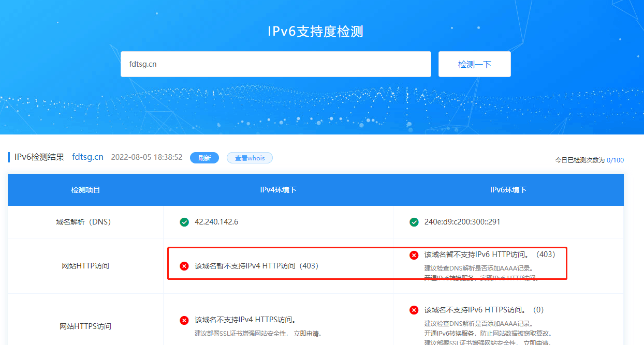Image resolution: width=644 pixels, height=345 pixels.
Task: Select the IPv6环境下 column header
Action: point(508,189)
